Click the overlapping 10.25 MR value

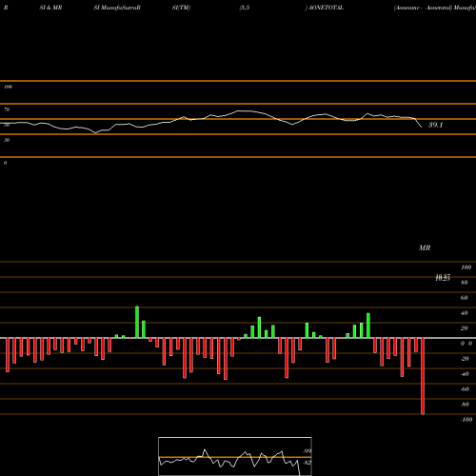click(x=443, y=278)
